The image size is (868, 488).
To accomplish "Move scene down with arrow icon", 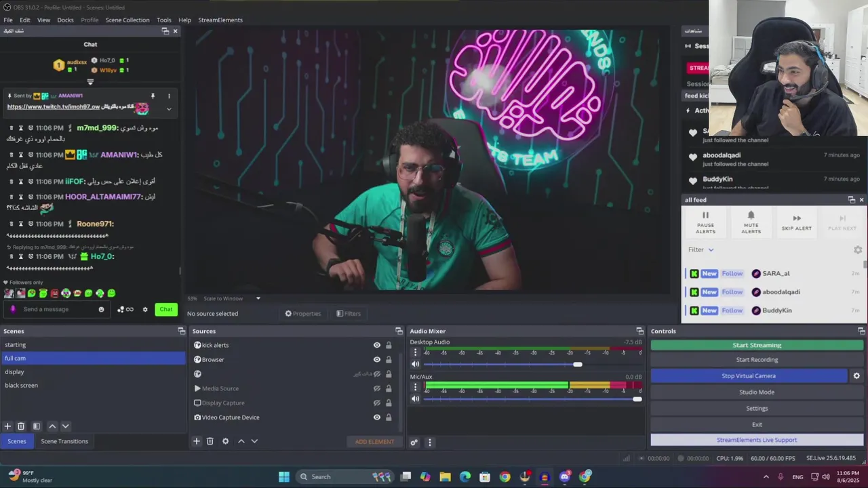I will click(66, 426).
